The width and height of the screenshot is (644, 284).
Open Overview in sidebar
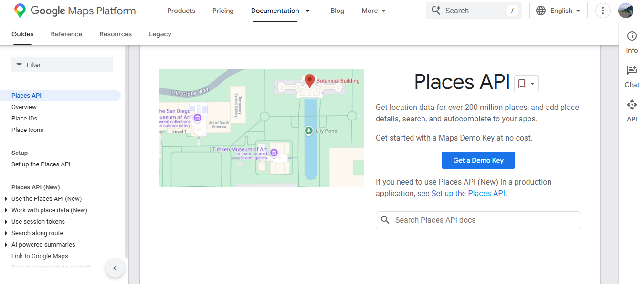click(24, 107)
